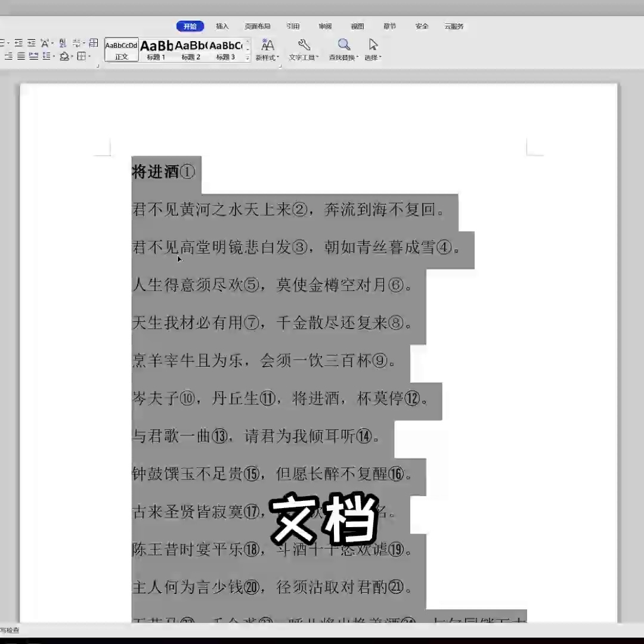
Task: Switch to the 插入 (Insert) ribbon tab
Action: click(222, 26)
